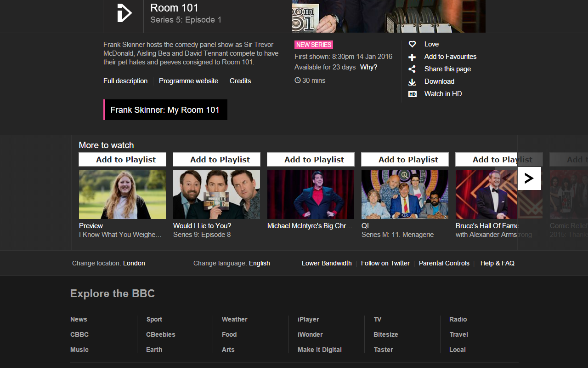Screen dimensions: 588x368
Task: Add Michael McIntyre's Big Christmas to playlist
Action: pos(311,160)
